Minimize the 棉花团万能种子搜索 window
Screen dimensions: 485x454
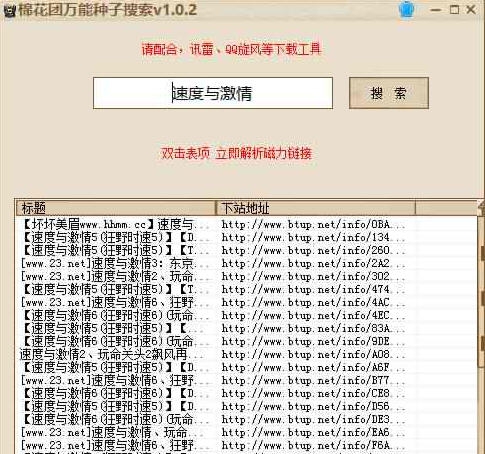click(436, 10)
